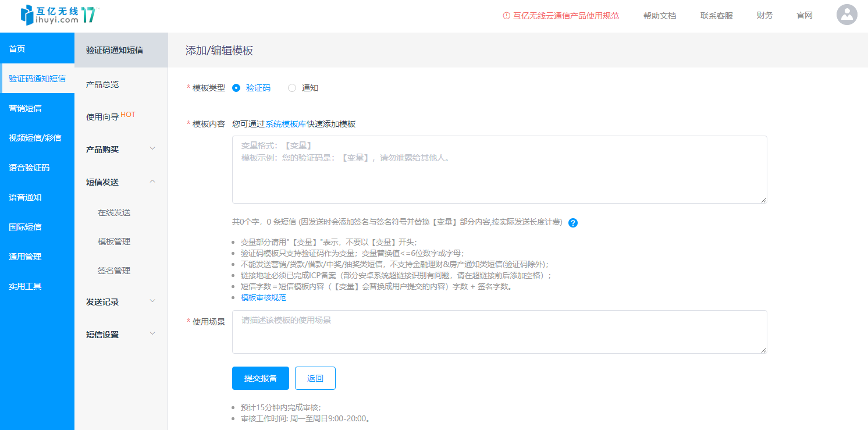Click into the 模板内容 text area
Viewport: 868px width, 430px height.
point(499,175)
